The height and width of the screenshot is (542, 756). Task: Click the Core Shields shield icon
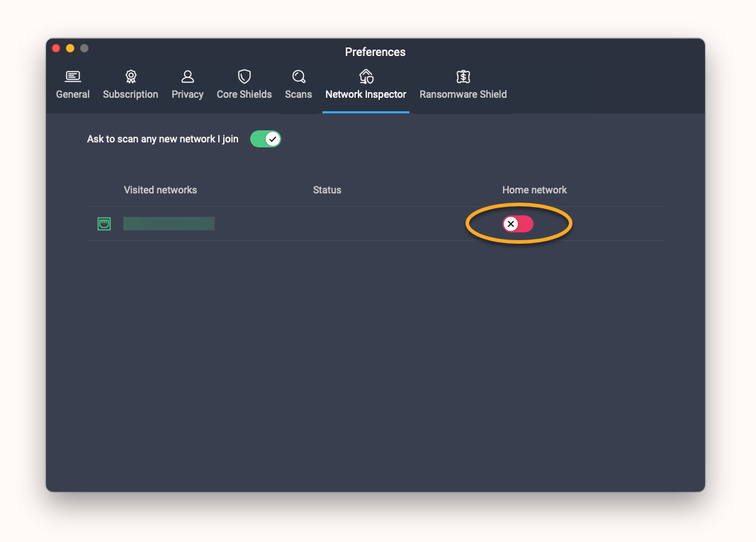click(244, 77)
